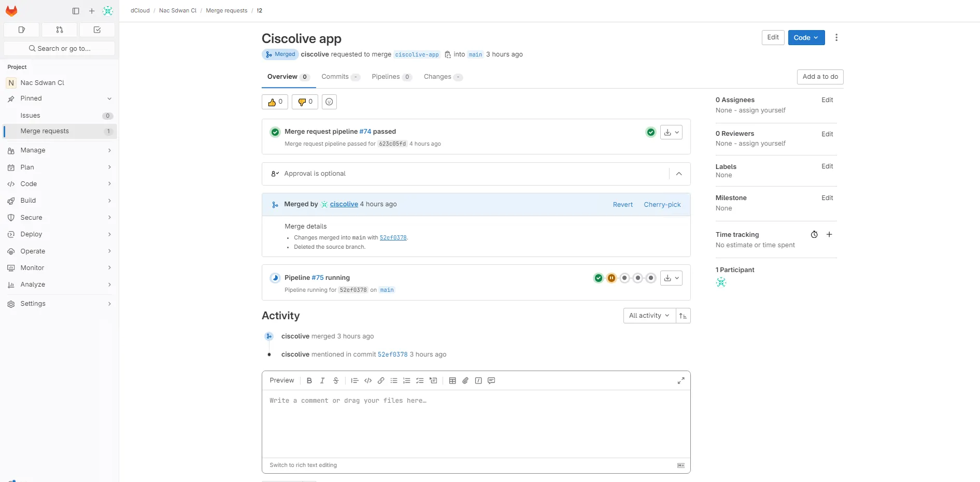
Task: Open the Code dropdown button
Action: click(806, 38)
